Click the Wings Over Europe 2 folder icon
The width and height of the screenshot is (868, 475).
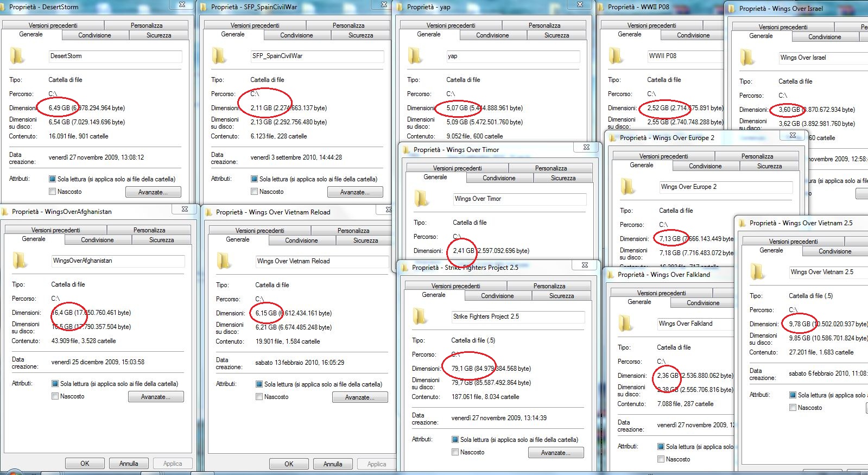628,187
